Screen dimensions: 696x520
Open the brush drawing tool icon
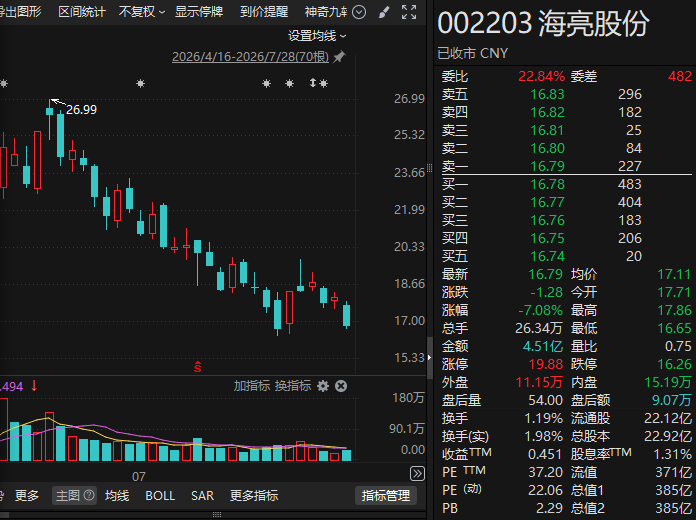pos(384,12)
